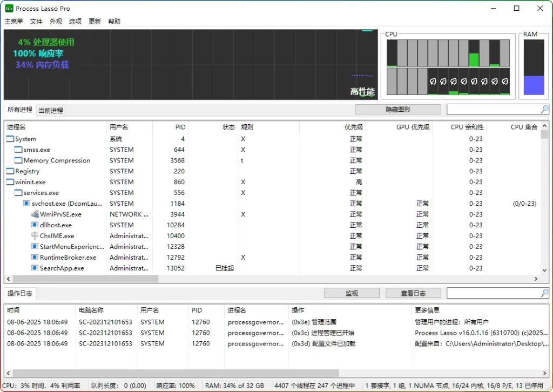This screenshot has width=553, height=392.
Task: Click the 监视 button
Action: (352, 293)
